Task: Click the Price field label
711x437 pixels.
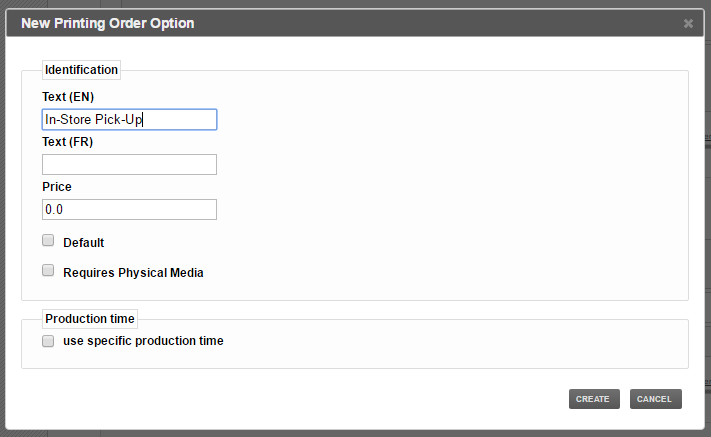Action: [57, 187]
